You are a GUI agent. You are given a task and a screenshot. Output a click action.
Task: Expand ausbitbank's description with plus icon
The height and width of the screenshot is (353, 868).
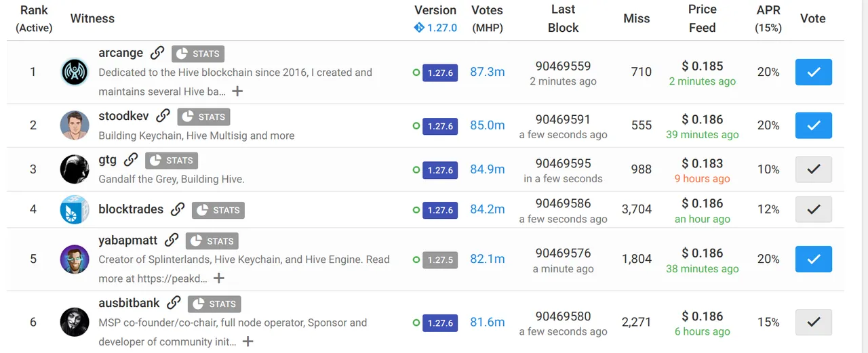tap(248, 341)
